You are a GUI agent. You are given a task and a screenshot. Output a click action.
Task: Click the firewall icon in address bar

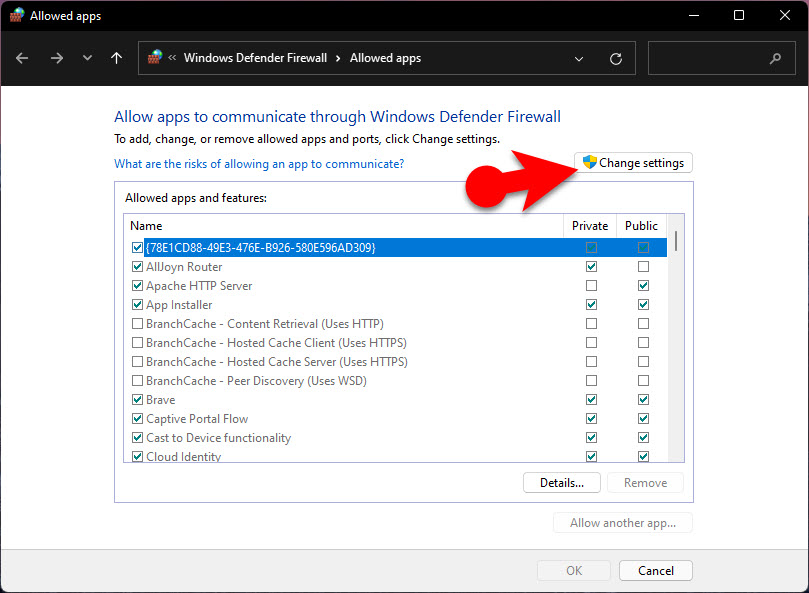pyautogui.click(x=155, y=57)
